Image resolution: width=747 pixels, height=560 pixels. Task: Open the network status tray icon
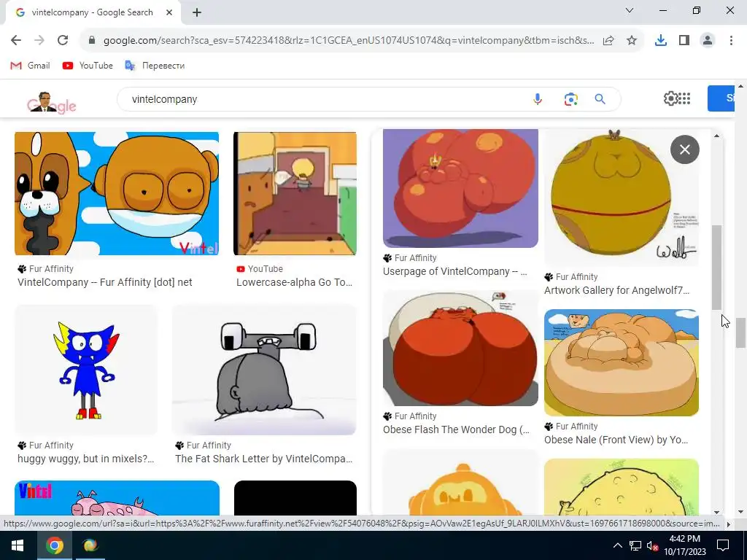coord(635,545)
